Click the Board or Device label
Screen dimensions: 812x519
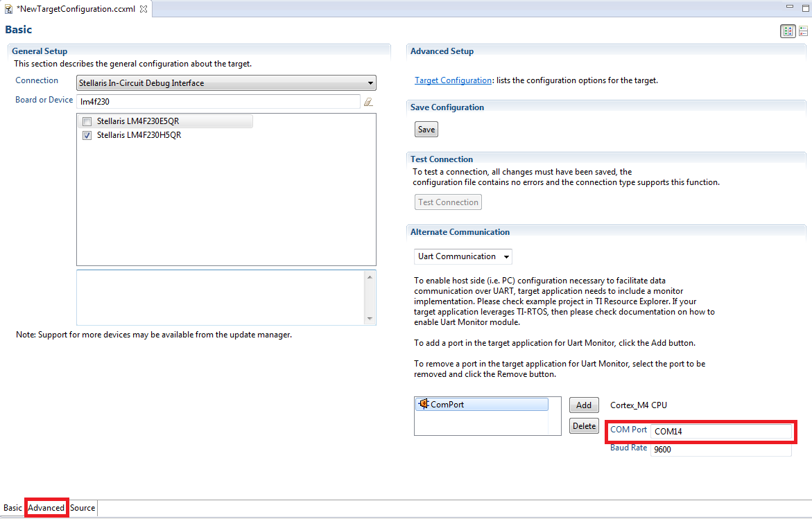tap(44, 99)
